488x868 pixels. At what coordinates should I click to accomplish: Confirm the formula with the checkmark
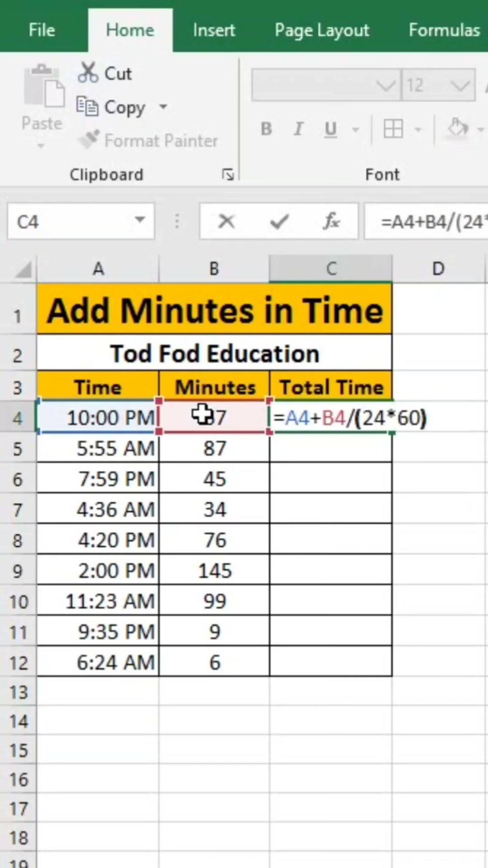pyautogui.click(x=279, y=222)
